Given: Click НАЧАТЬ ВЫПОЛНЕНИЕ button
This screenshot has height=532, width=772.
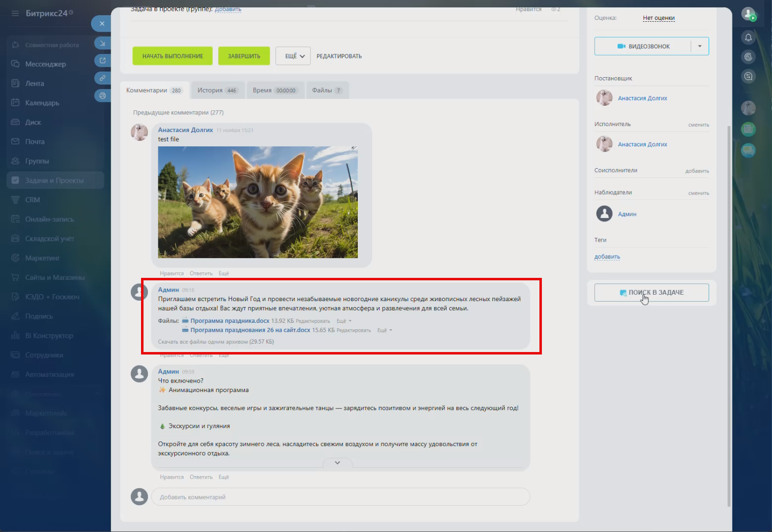Looking at the screenshot, I should 173,56.
